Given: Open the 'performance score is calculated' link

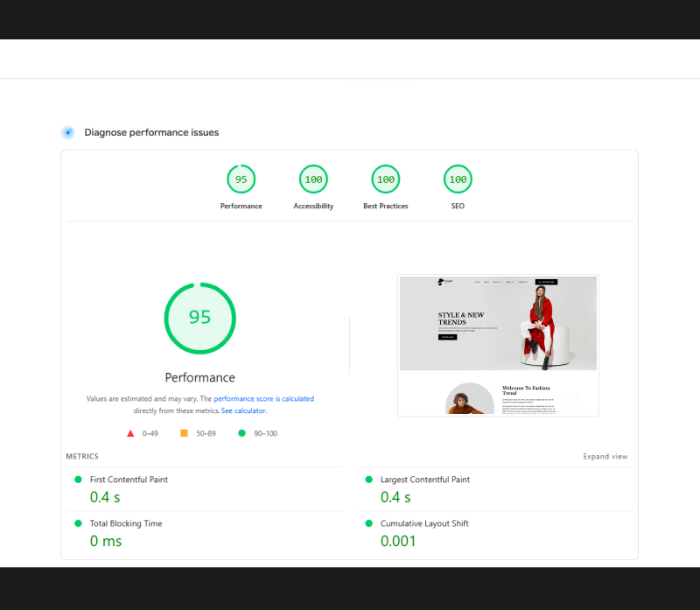Looking at the screenshot, I should click(263, 399).
